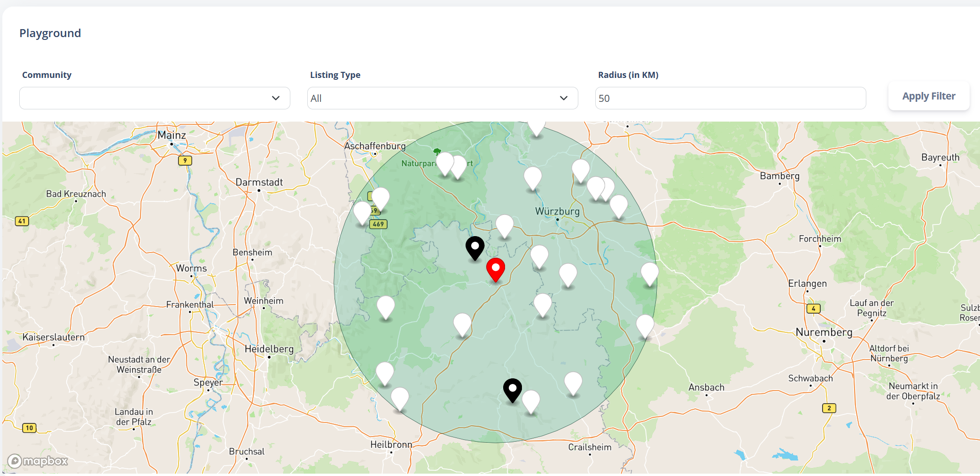Click route 41 highway shield on map
Viewport: 980px width, 476px height.
click(x=22, y=221)
